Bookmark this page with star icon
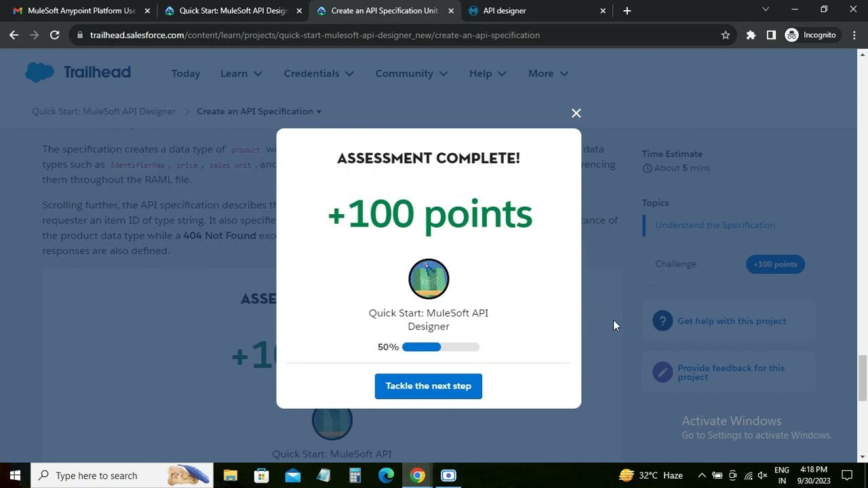 726,35
